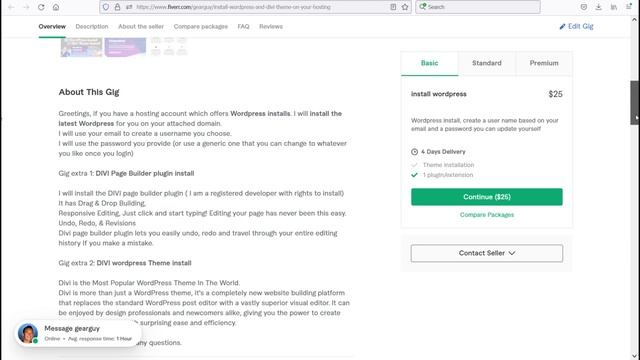
Task: Toggle reader view icon in address bar
Action: [393, 7]
